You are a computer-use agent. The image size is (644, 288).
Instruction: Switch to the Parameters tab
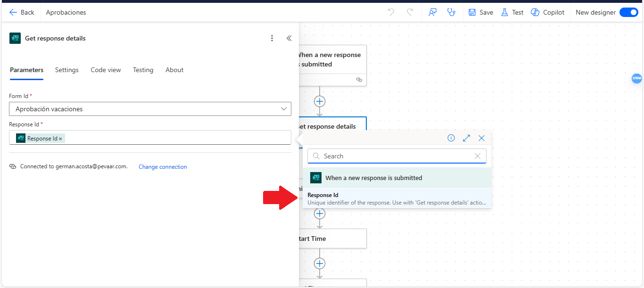(26, 70)
